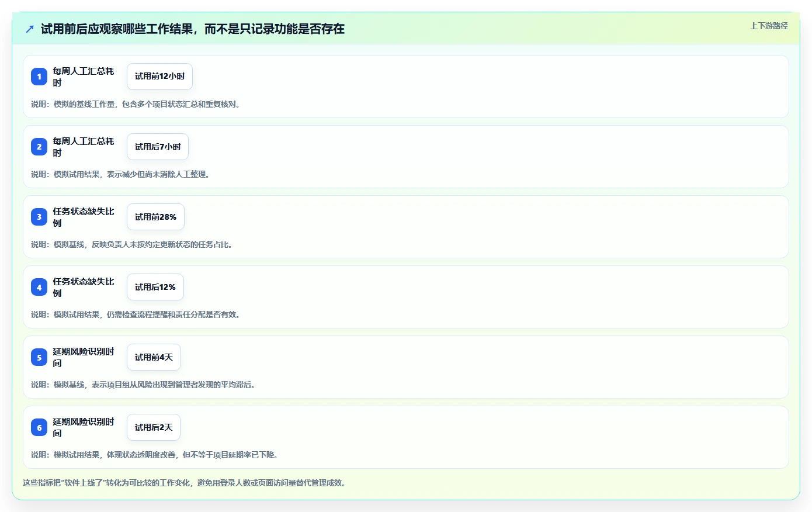The image size is (812, 512).
Task: Click 每周人工汇总耗时 title in row 2
Action: [84, 147]
